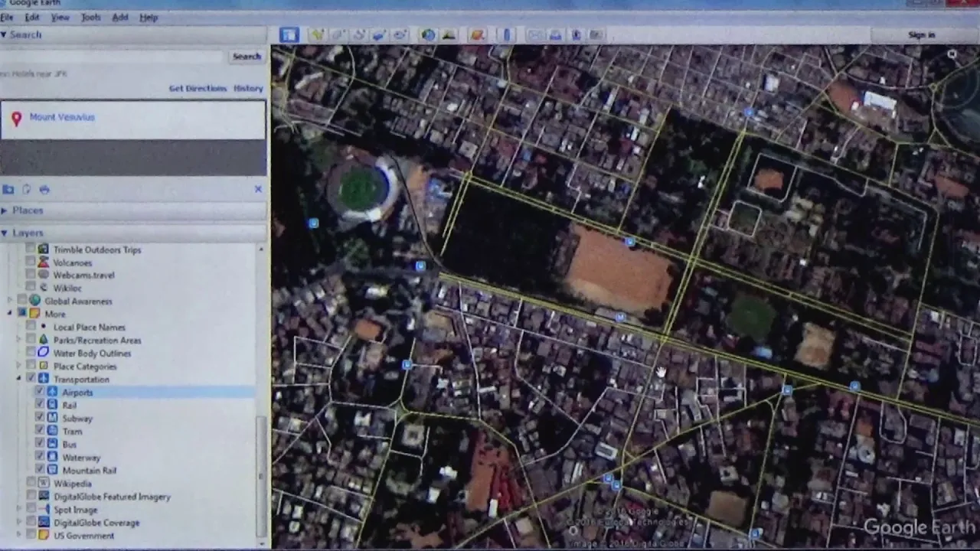This screenshot has width=980, height=551.
Task: Click the search text input field
Action: click(x=113, y=57)
